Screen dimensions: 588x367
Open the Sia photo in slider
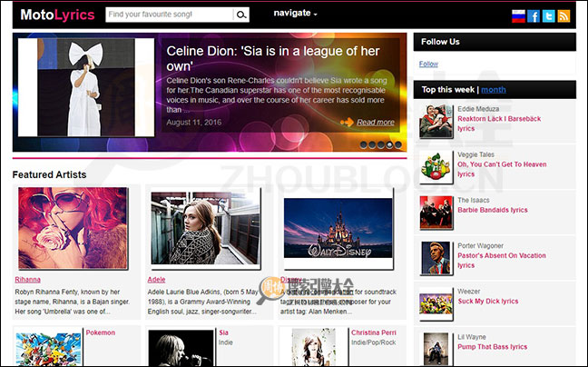[86, 87]
